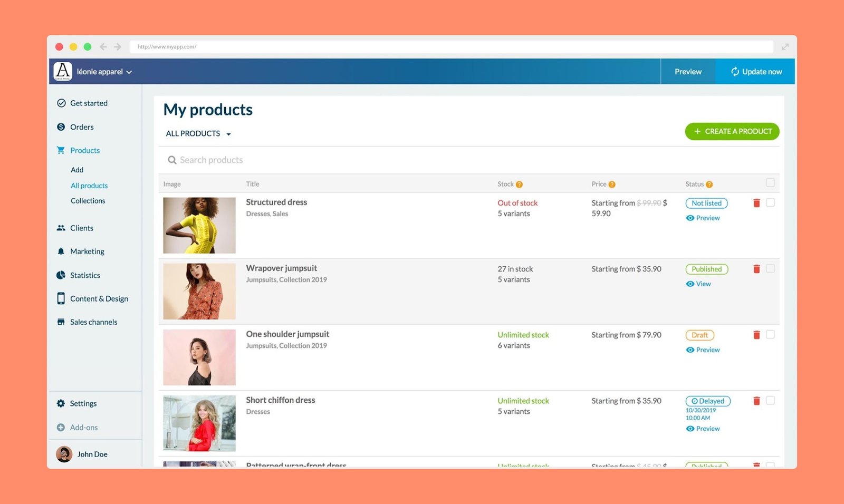Expand the ALL PRODUCTS filter dropdown
This screenshot has height=504, width=844.
pos(198,134)
